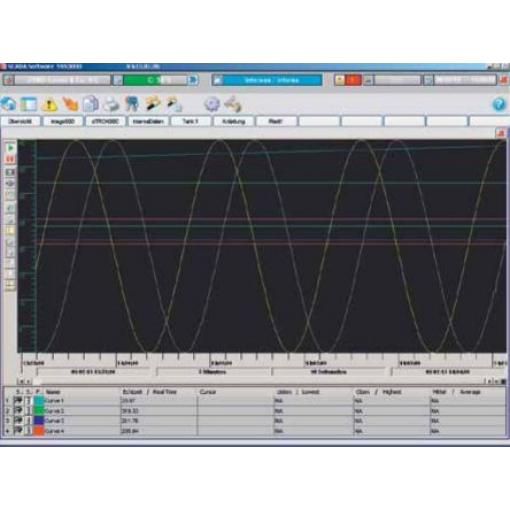
Task: Open the settings gear icon
Action: [x=212, y=104]
